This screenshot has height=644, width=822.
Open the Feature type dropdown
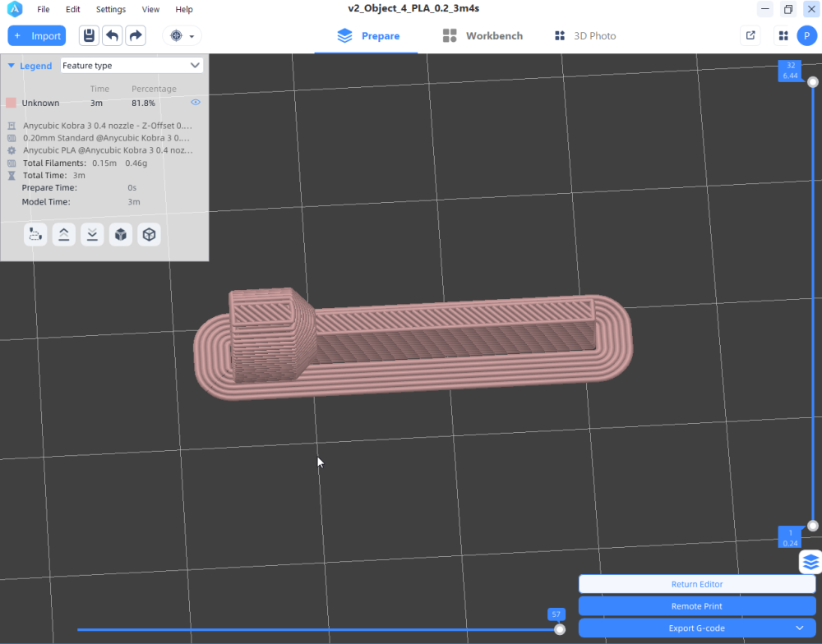click(x=132, y=66)
